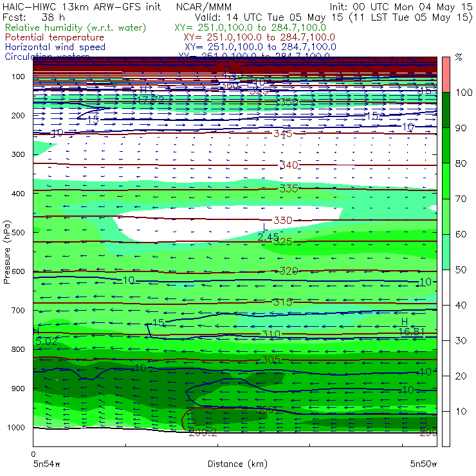The image size is (476, 476).
Task: Click the green 80–90% color bar segment
Action: click(x=446, y=145)
